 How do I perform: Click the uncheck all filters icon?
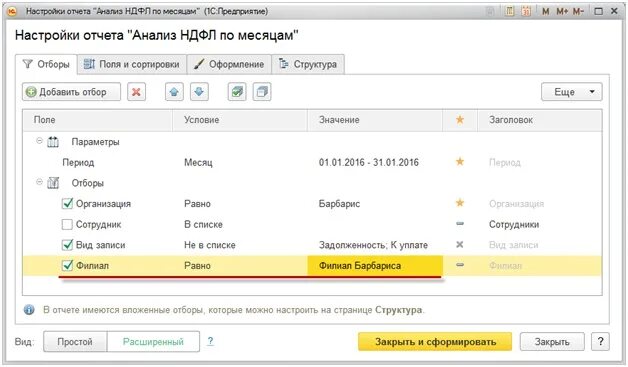pyautogui.click(x=262, y=92)
